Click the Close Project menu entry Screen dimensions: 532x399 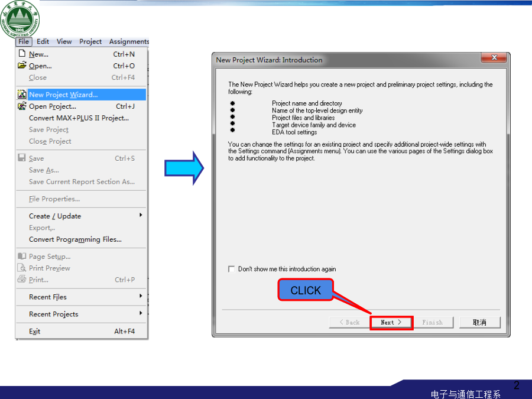point(82,141)
